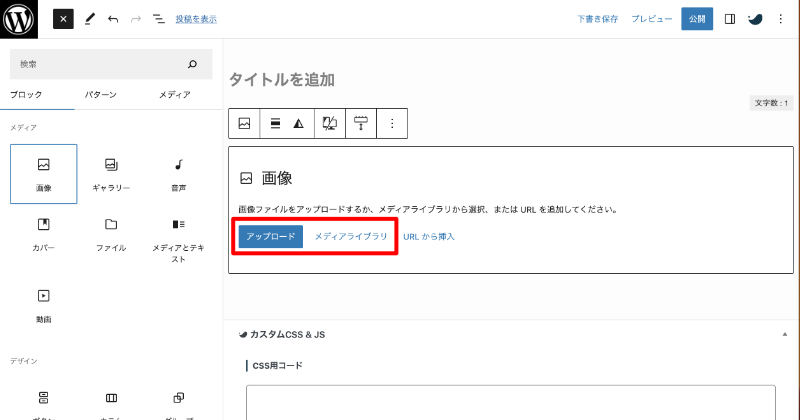Insert the 画像 image block

43,173
